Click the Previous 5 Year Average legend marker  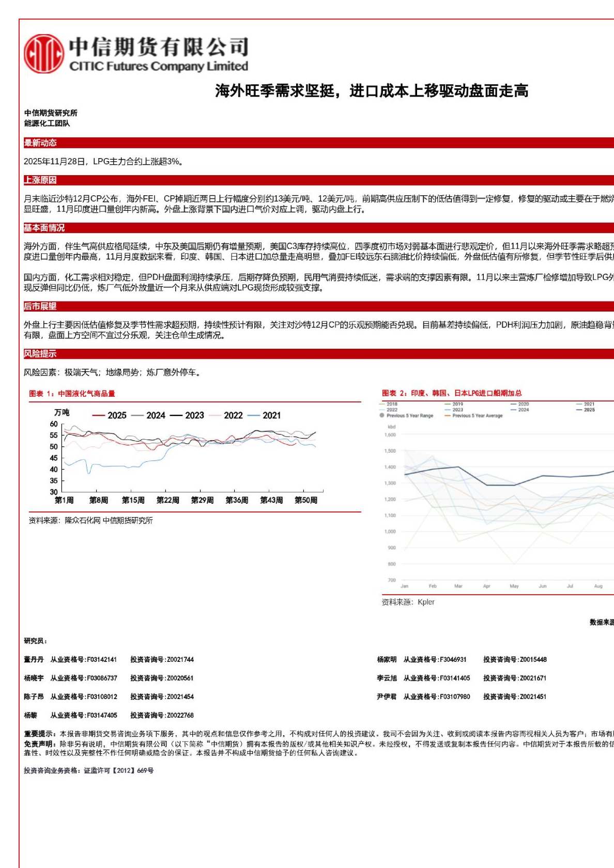[x=448, y=415]
